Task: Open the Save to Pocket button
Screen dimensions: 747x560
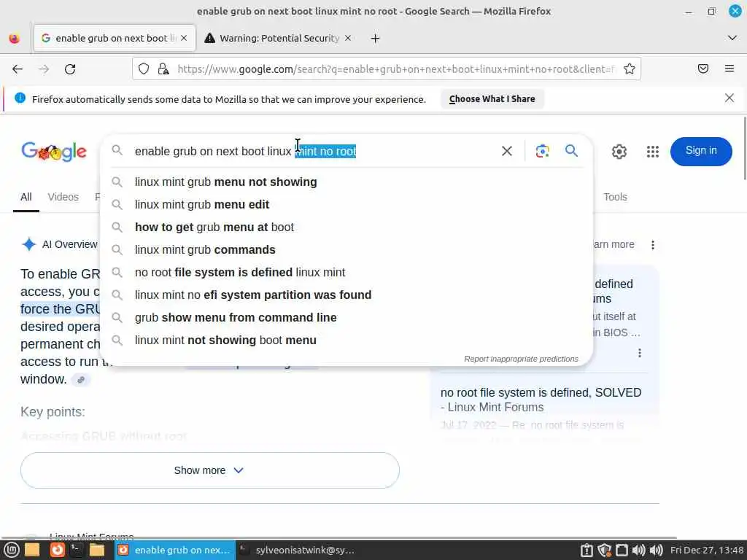Action: [703, 69]
